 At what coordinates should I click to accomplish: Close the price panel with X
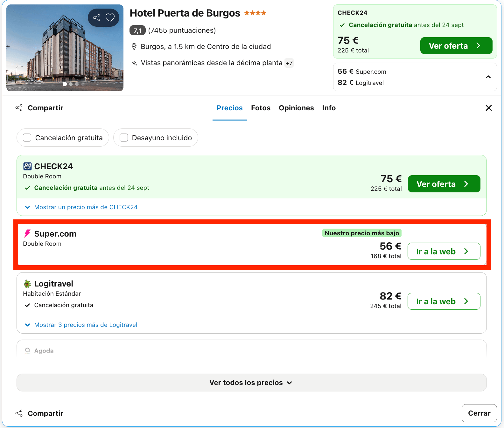489,108
